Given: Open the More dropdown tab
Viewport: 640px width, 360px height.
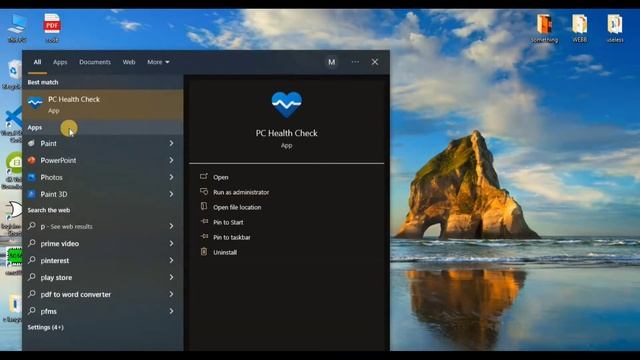Looking at the screenshot, I should pos(158,62).
